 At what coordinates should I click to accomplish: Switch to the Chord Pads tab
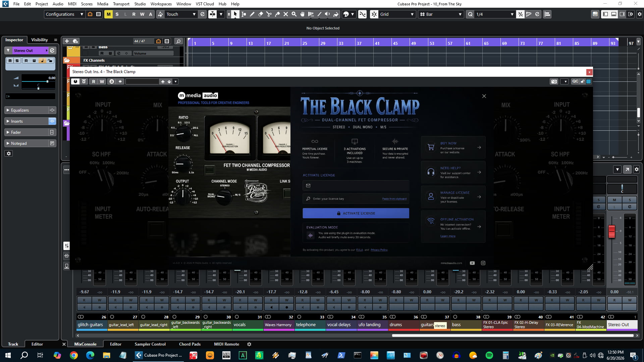tap(190, 344)
